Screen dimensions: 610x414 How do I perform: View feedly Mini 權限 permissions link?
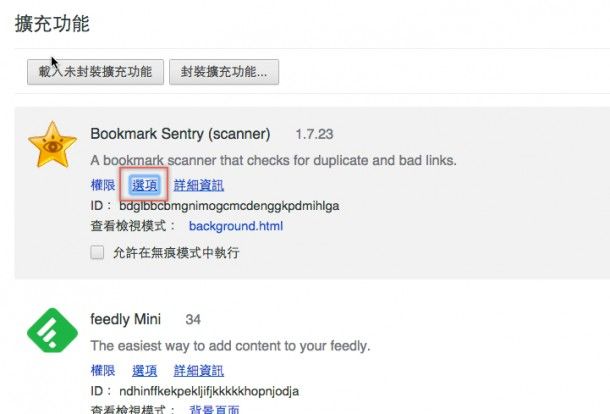point(103,370)
